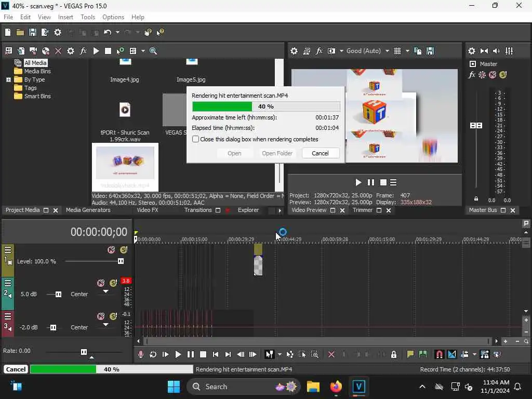Click the New project icon

point(8,32)
